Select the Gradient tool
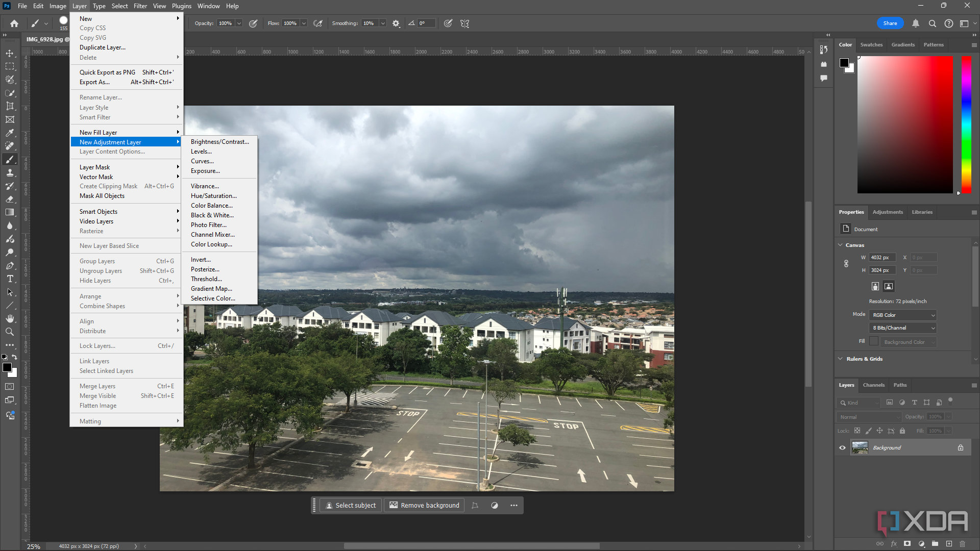 [x=9, y=213]
